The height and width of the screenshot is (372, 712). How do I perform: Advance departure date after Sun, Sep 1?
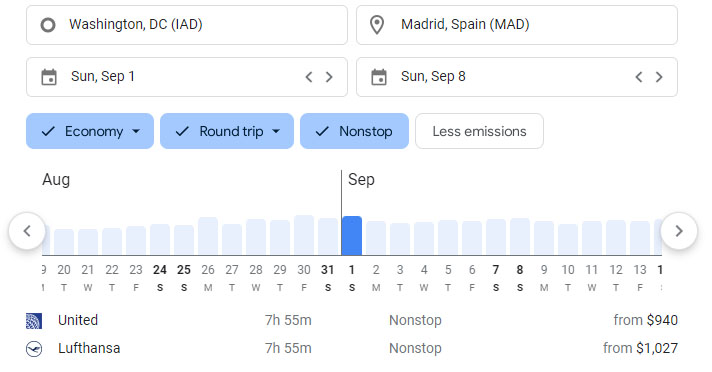[329, 77]
